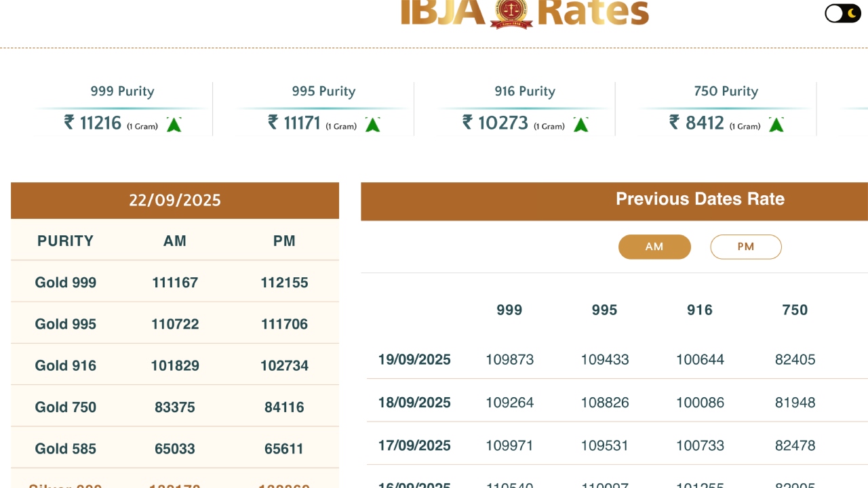Click the 999 Purity rate card
The image size is (868, 488).
122,108
